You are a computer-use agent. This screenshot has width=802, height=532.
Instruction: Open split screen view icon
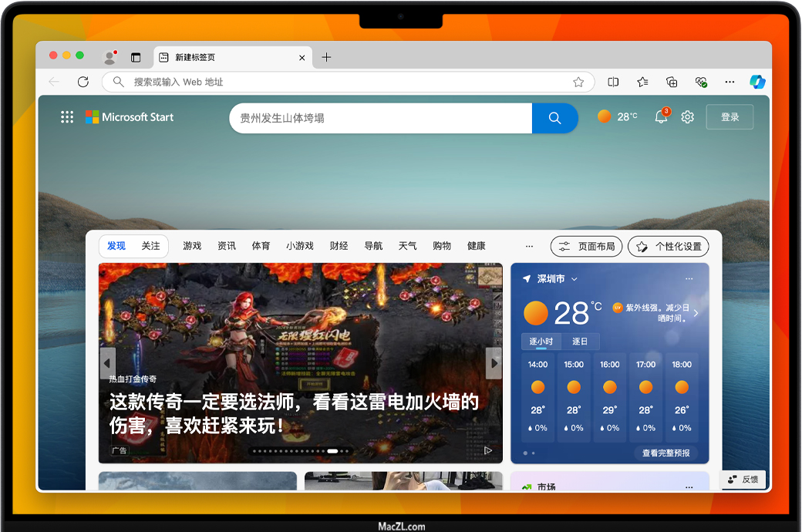(613, 82)
